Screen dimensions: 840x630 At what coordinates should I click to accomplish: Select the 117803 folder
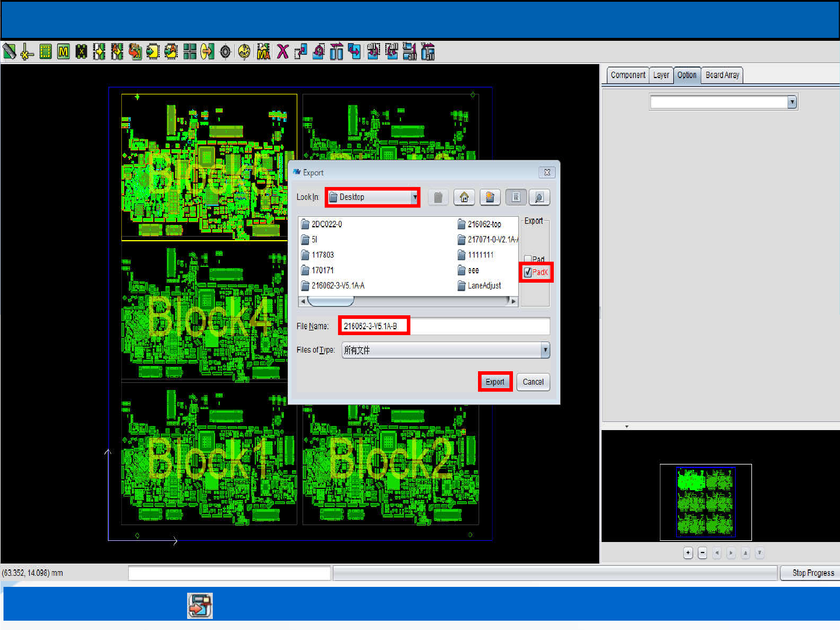tap(318, 255)
